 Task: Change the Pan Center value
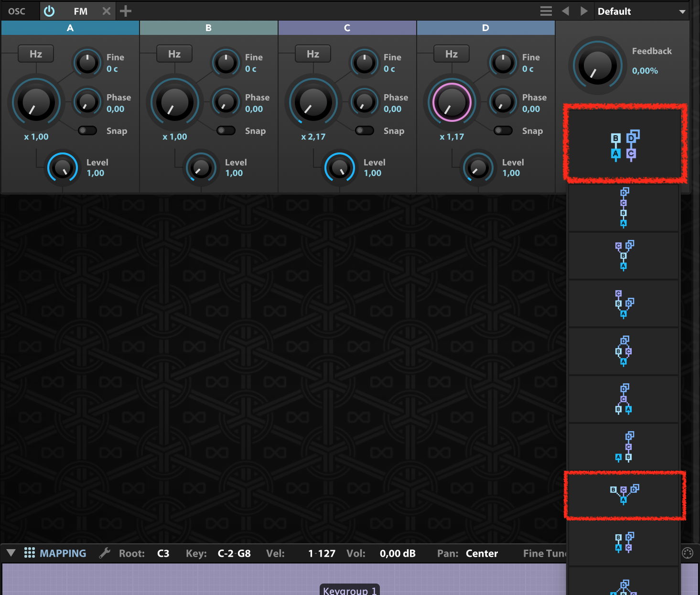(x=482, y=553)
